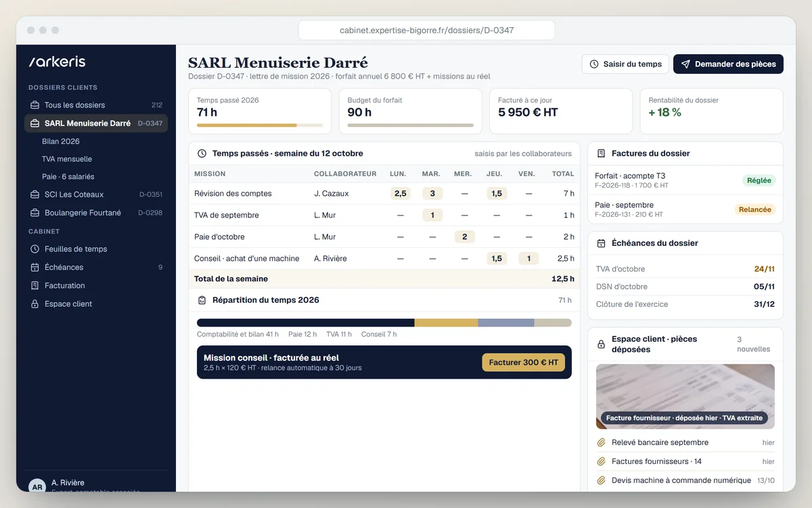812x508 pixels.
Task: Click Saisir du temps button
Action: pos(625,64)
